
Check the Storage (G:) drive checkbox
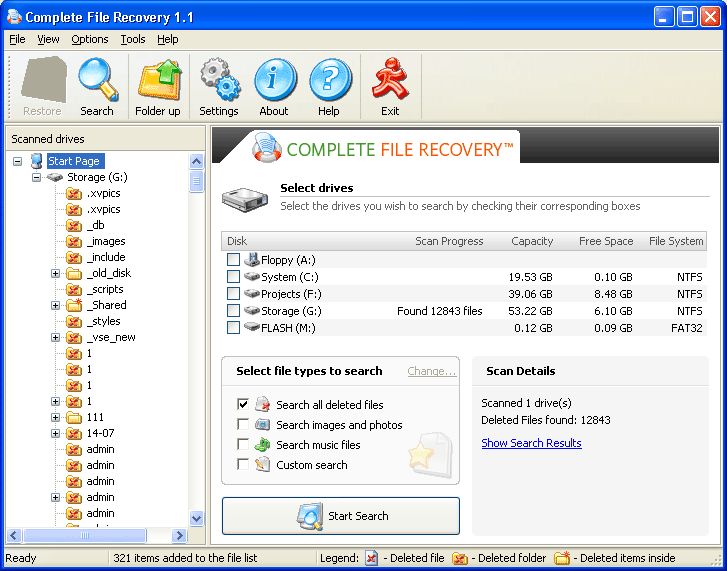(233, 311)
